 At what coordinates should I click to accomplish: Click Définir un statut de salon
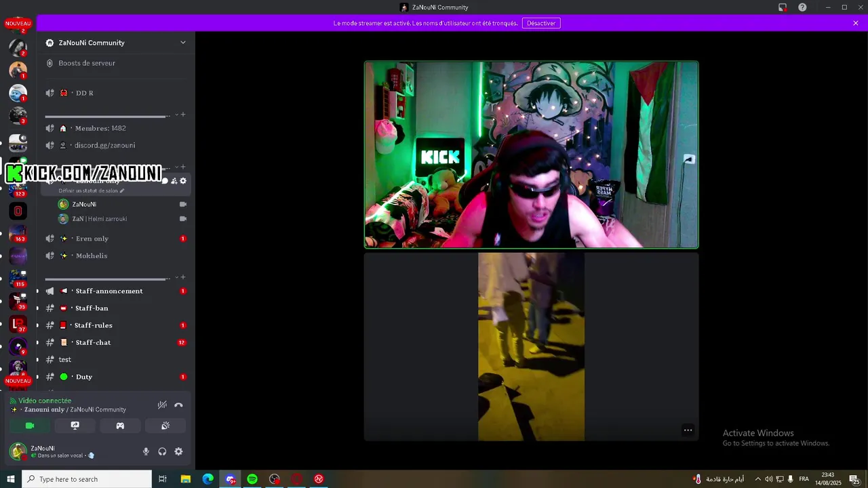click(x=92, y=191)
